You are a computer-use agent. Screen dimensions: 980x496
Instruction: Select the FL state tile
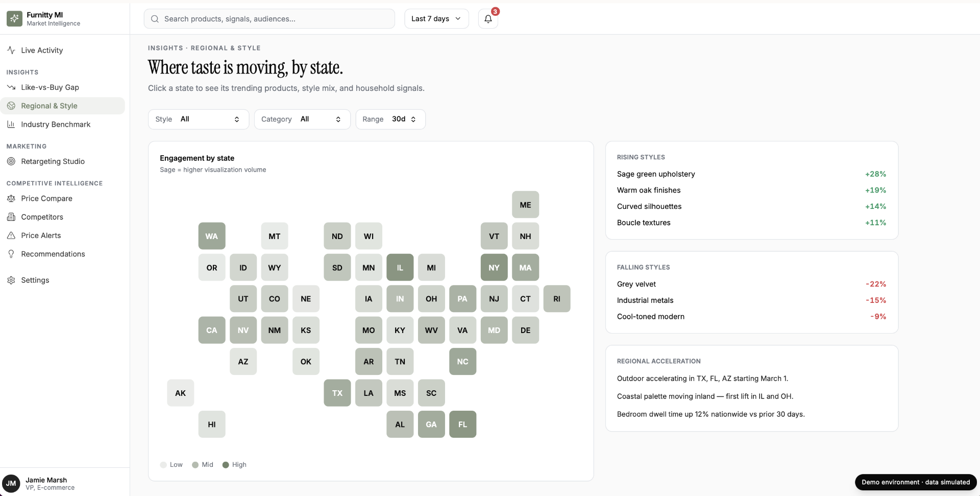463,424
